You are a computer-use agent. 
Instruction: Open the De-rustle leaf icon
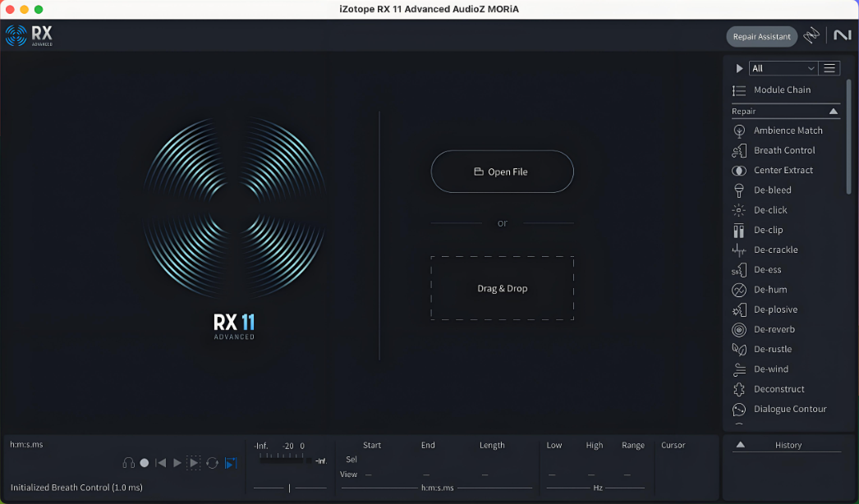point(739,349)
